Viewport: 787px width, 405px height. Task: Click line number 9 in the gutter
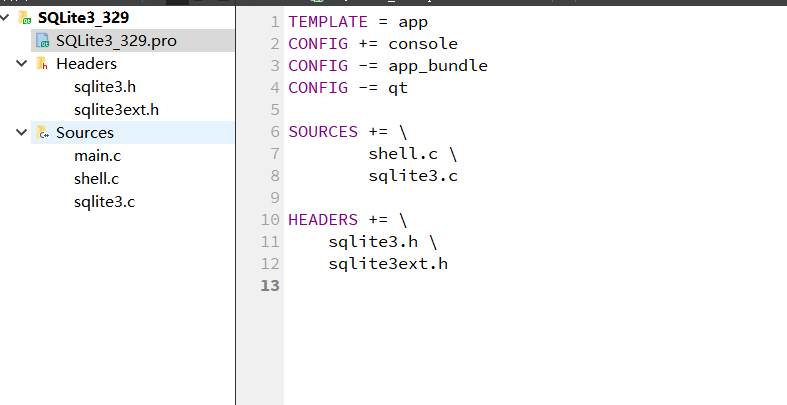(275, 198)
